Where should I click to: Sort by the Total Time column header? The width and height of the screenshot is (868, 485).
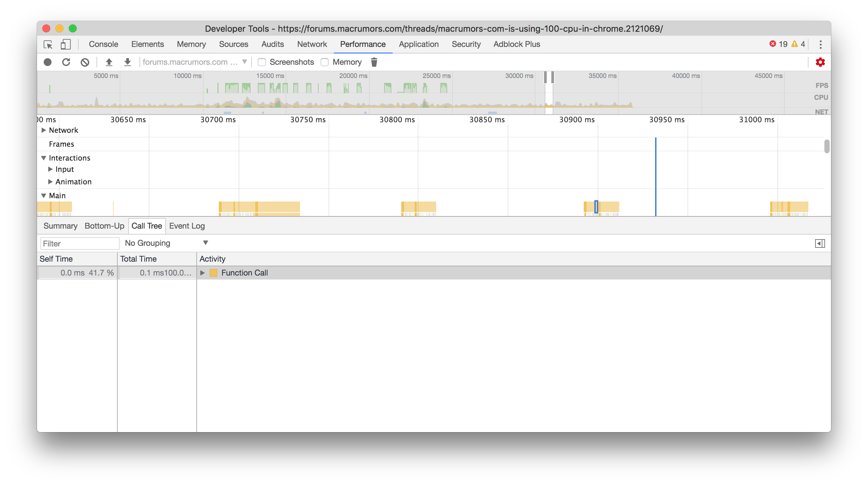[157, 259]
